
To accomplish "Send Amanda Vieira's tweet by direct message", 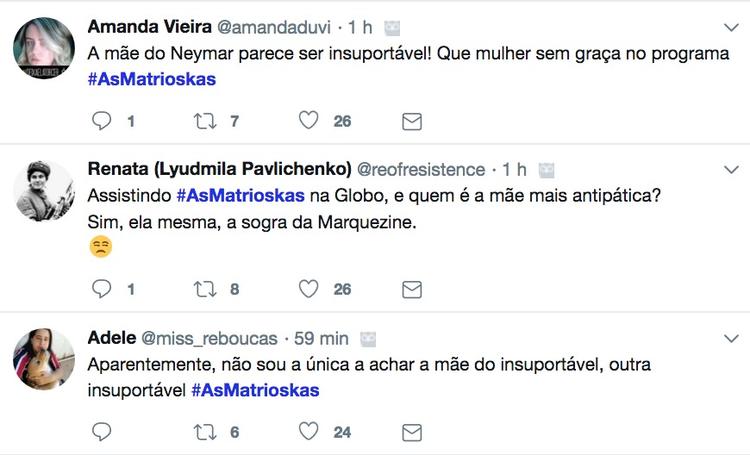I will [x=411, y=121].
